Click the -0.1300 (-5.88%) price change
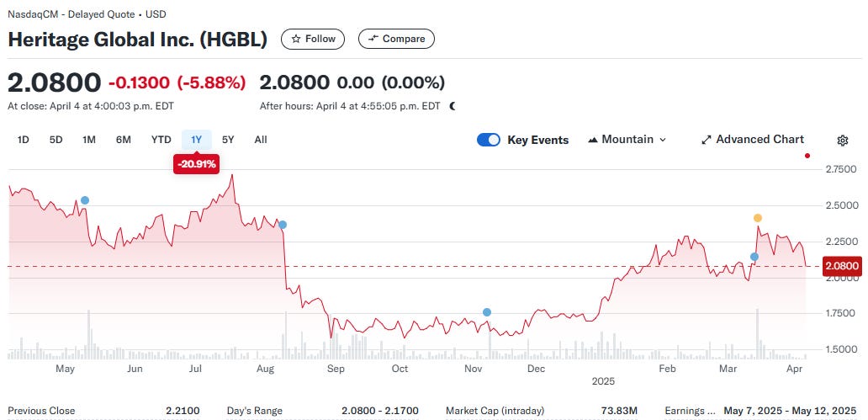The image size is (868, 420). click(x=177, y=82)
